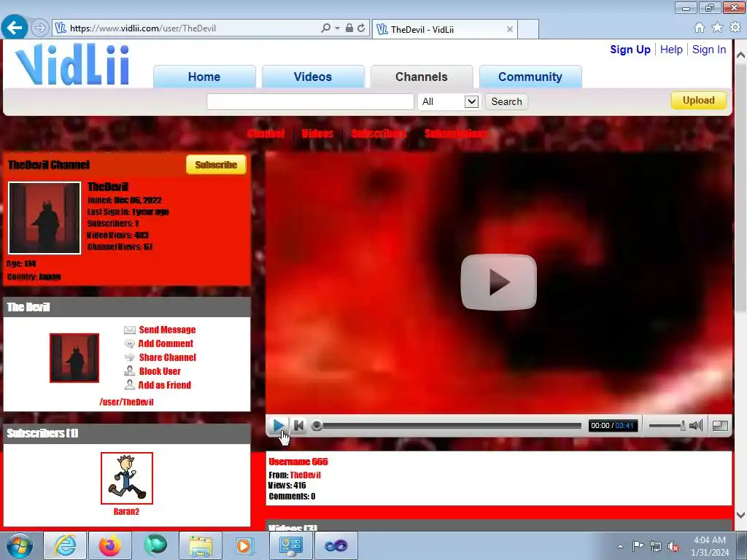
Task: Click the VidLii search input field
Action: (310, 101)
